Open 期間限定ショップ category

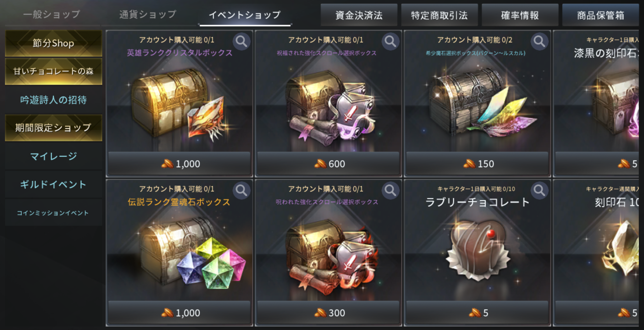tap(53, 128)
